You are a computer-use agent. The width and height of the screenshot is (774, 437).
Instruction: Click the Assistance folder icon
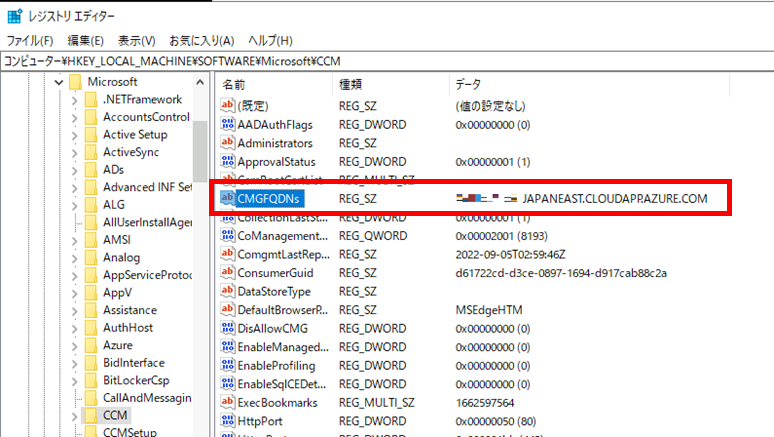click(91, 310)
